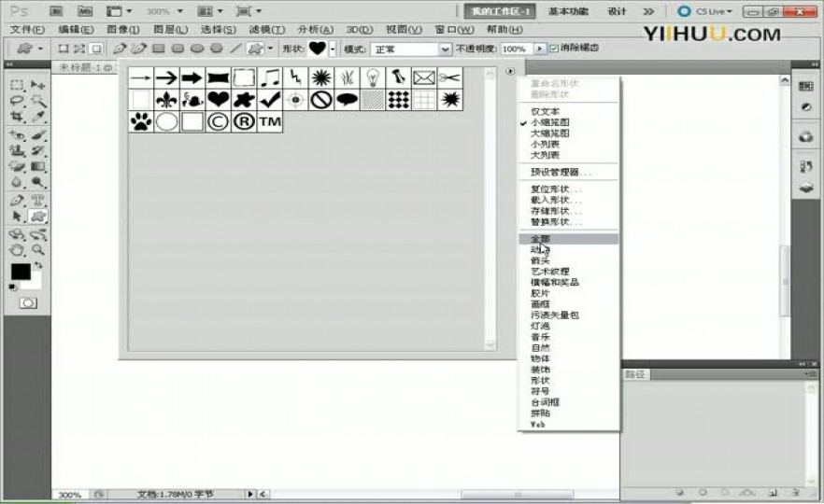Viewport: 824px width, 504px height.
Task: Select the Gradient tool
Action: (37, 166)
